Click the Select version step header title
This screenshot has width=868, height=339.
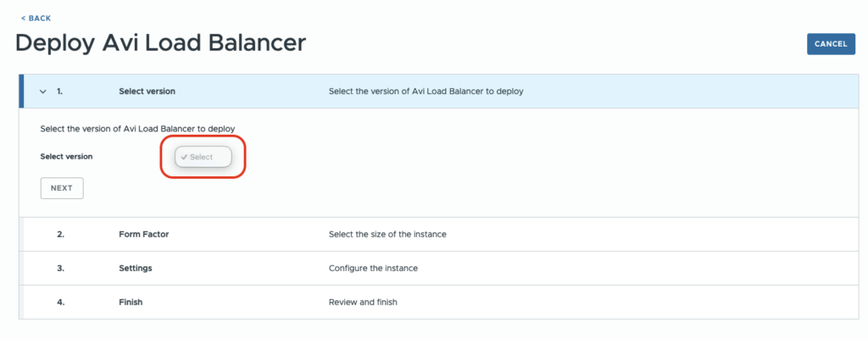point(147,92)
